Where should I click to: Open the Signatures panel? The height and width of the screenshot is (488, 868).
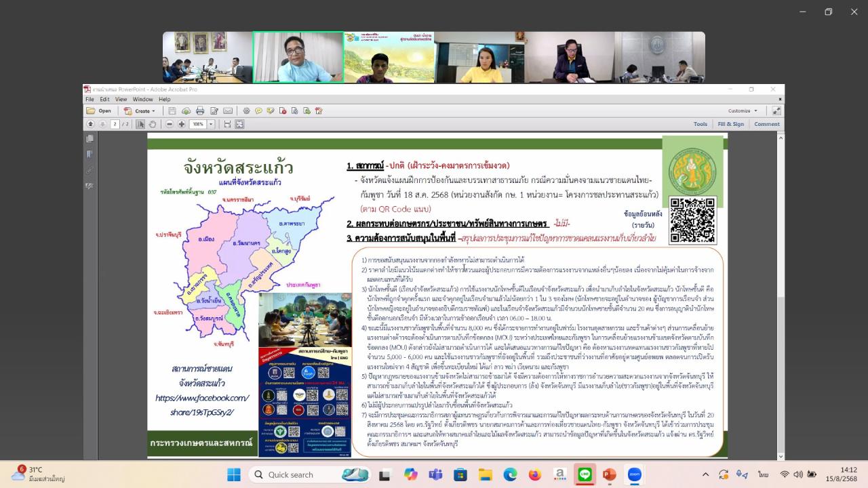point(90,171)
